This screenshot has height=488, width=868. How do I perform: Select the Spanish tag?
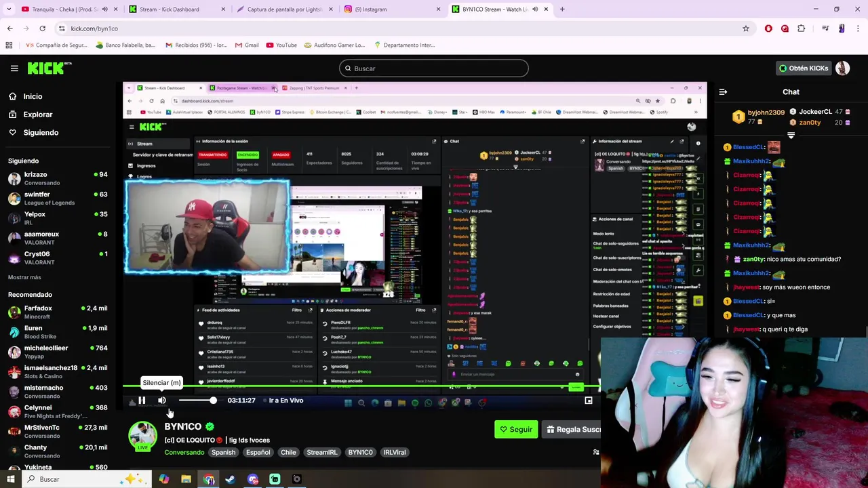(223, 453)
